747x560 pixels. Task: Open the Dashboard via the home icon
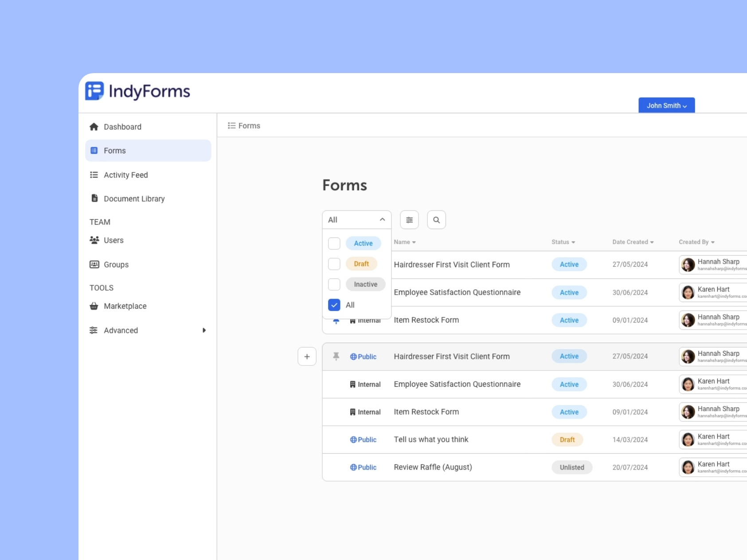tap(94, 127)
